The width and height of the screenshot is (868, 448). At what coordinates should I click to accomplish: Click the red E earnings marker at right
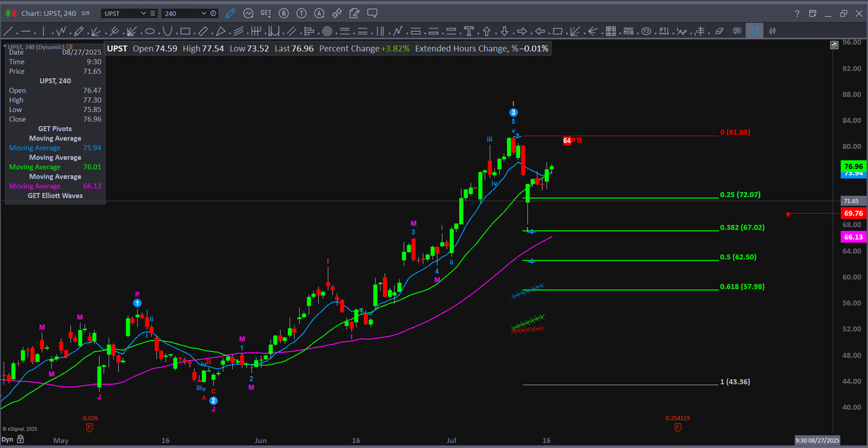678,428
